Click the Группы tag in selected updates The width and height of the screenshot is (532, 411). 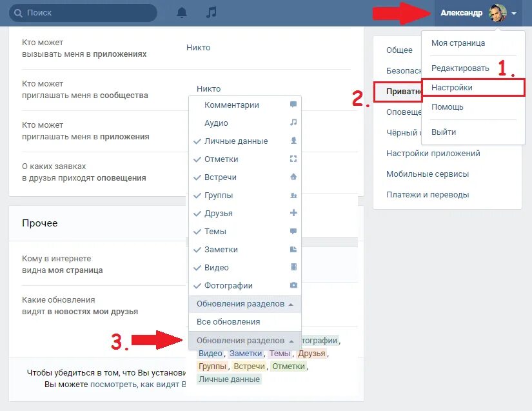[212, 366]
